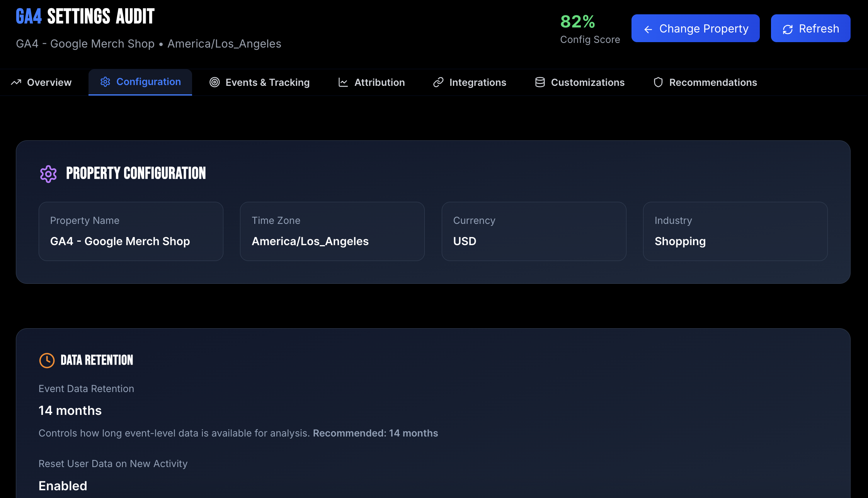Click the GA4 Settings Audit title
The image size is (868, 498).
(85, 17)
